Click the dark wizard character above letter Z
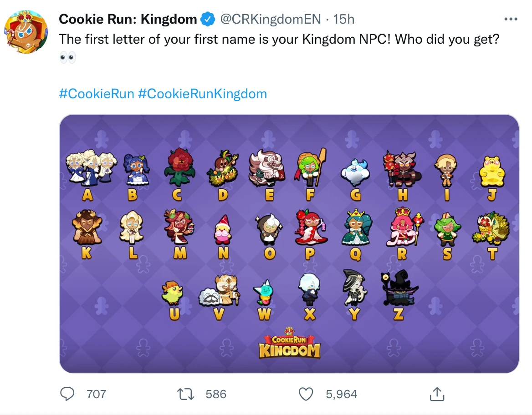 pos(398,288)
